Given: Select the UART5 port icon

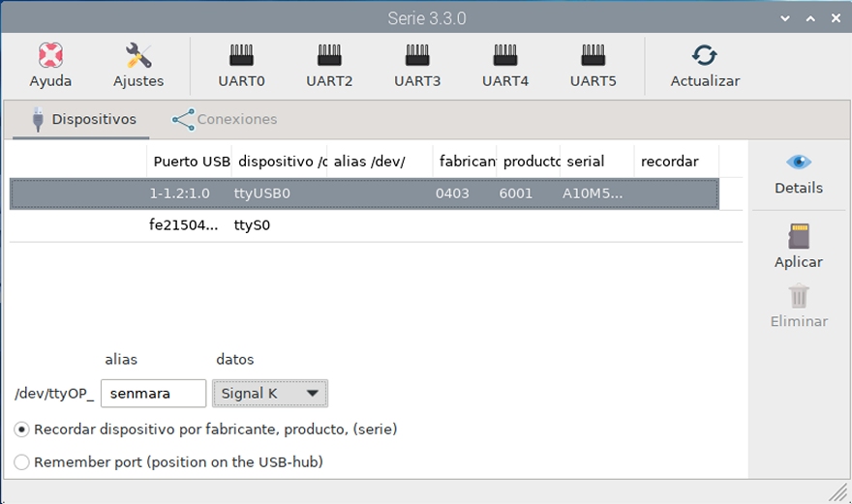Looking at the screenshot, I should 593,55.
